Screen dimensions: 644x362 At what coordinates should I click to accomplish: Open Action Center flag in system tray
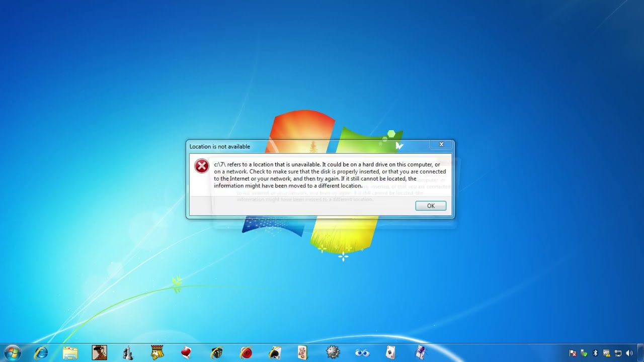click(573, 353)
